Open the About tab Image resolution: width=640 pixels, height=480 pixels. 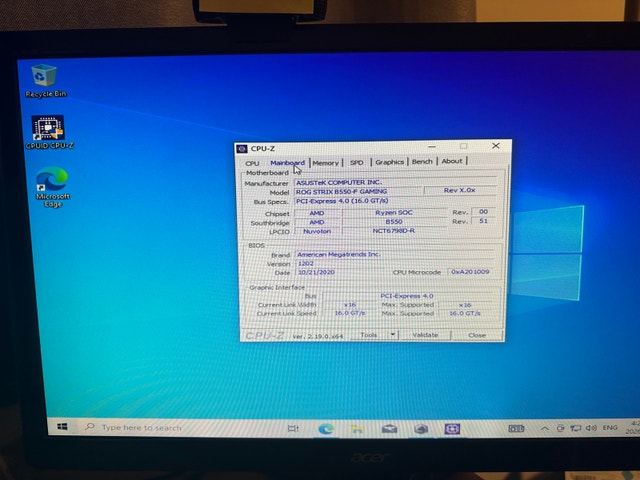point(452,161)
